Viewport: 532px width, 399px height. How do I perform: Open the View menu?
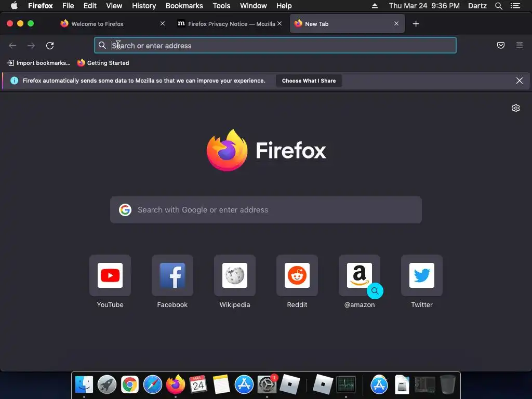pos(114,6)
